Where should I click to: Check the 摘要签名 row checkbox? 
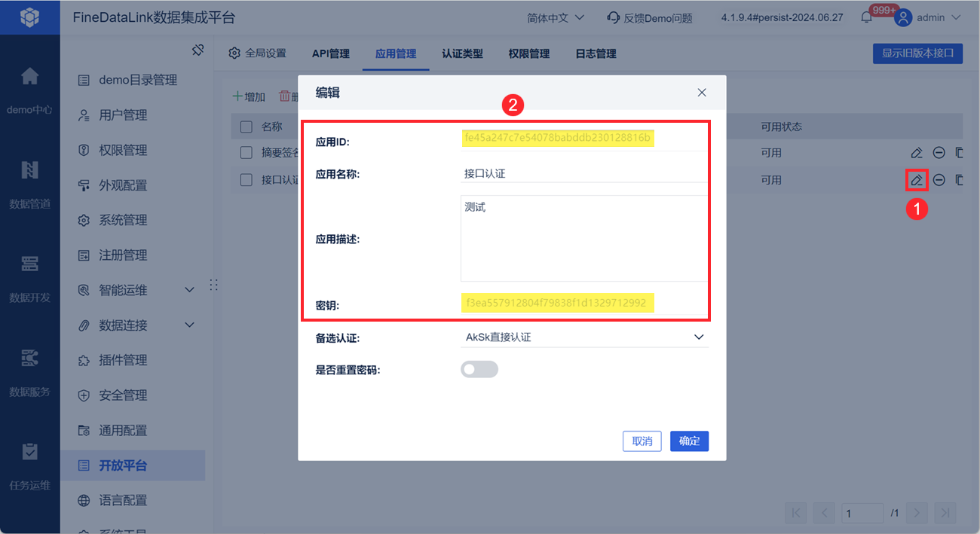click(x=246, y=153)
